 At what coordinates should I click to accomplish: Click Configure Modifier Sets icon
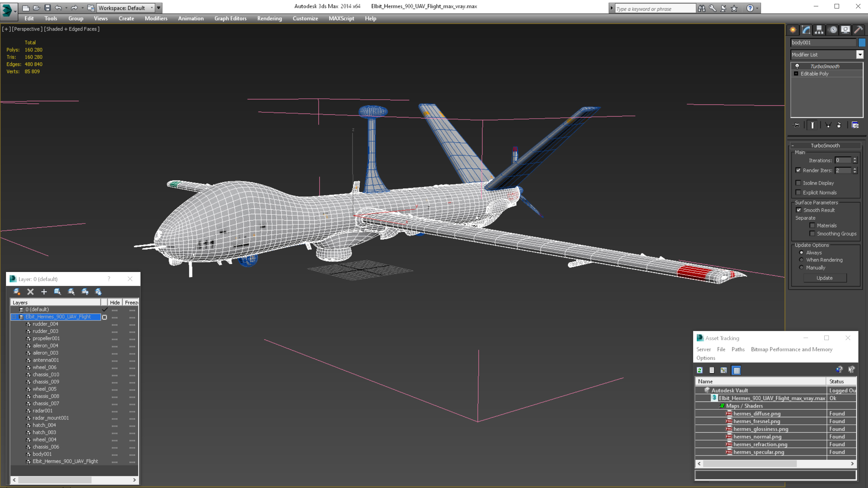point(855,125)
